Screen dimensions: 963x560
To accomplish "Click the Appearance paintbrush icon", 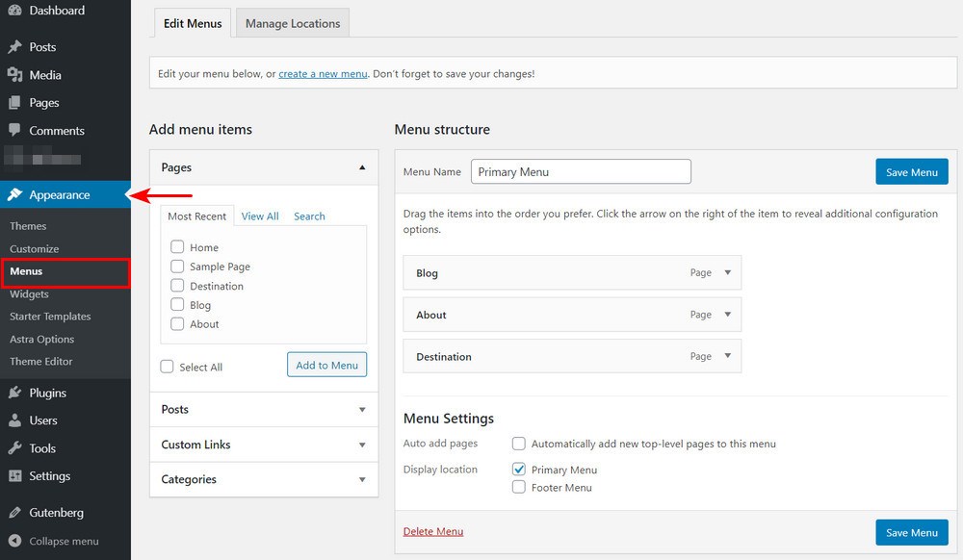I will tap(14, 194).
